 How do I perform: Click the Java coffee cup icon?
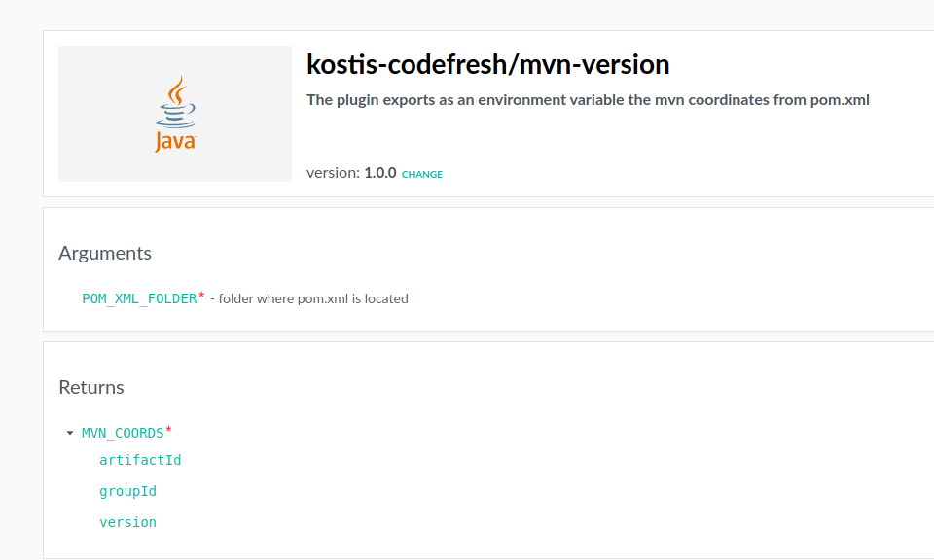point(175,117)
